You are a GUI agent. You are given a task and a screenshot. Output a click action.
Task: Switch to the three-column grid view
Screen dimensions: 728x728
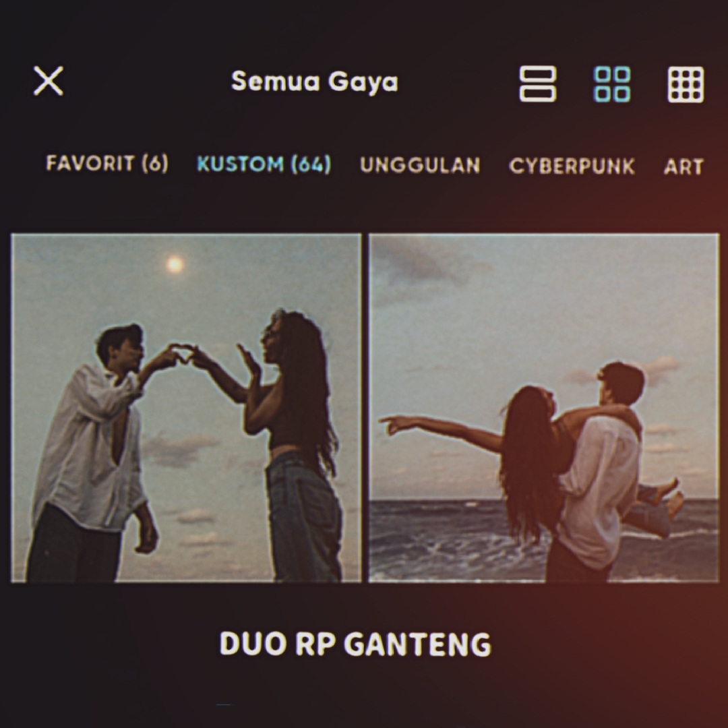[684, 86]
